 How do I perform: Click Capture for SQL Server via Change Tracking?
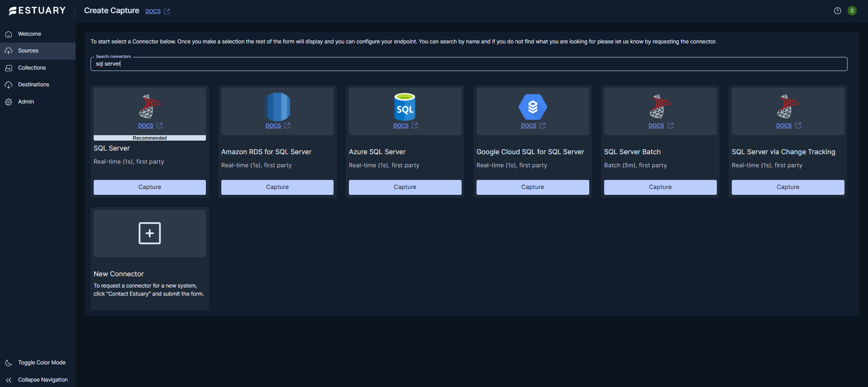[788, 187]
